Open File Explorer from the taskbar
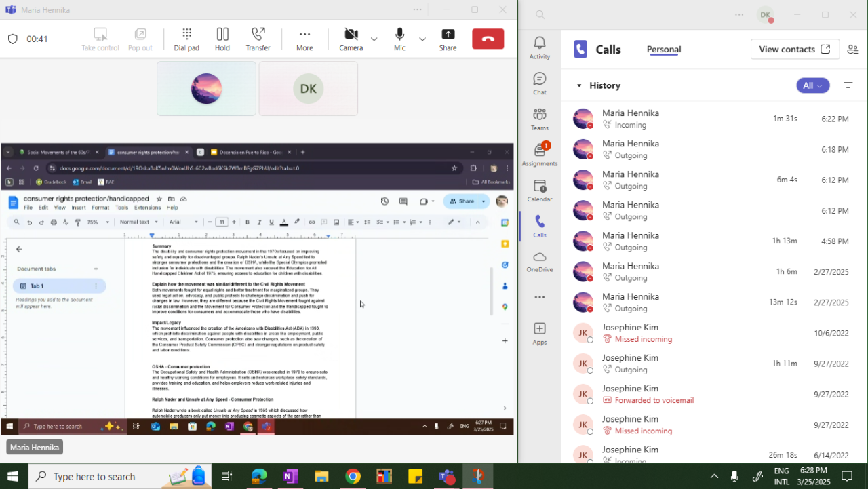The image size is (868, 489). 321,476
